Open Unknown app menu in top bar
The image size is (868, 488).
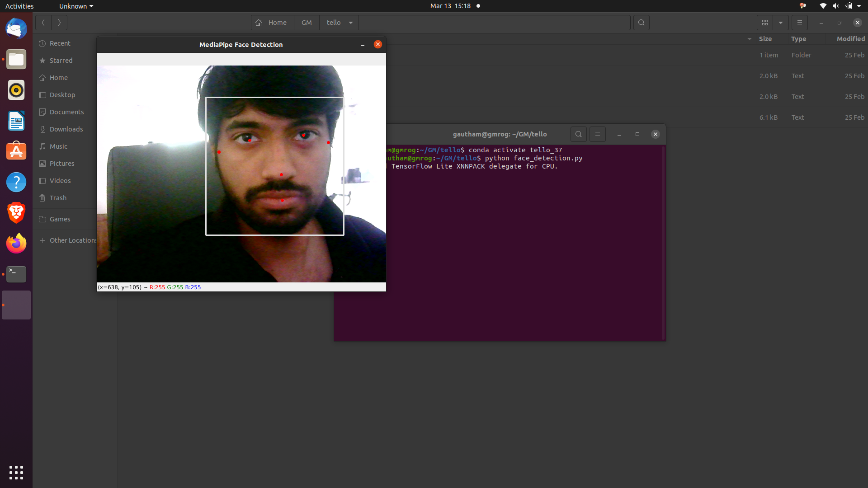(76, 6)
